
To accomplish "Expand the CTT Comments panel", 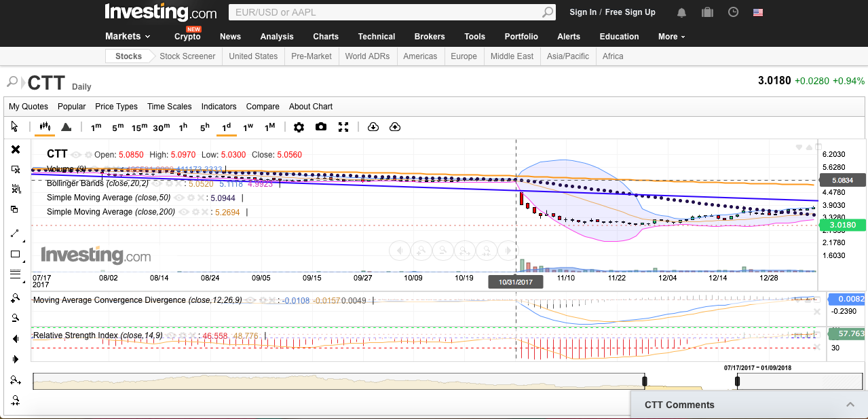I will pyautogui.click(x=850, y=405).
